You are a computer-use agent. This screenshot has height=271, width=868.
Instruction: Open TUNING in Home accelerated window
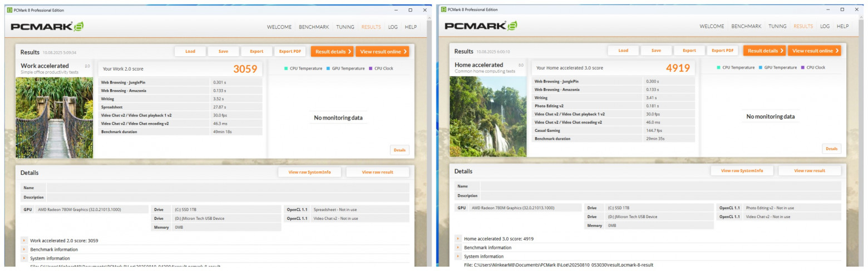[778, 27]
